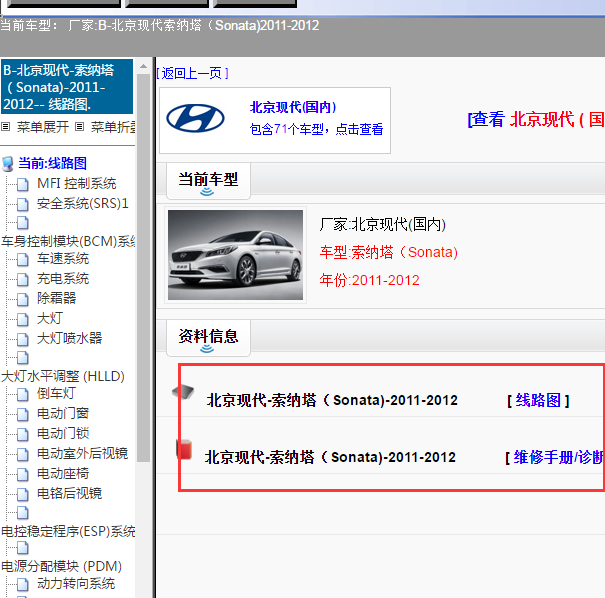Click the page icon beside 电铬后视镜
605x598 pixels.
[x=22, y=494]
